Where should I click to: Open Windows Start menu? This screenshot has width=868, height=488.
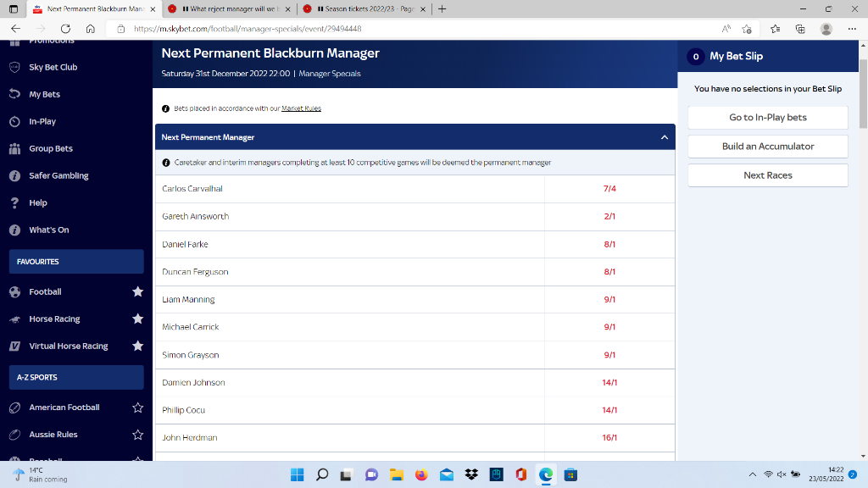[x=298, y=474]
